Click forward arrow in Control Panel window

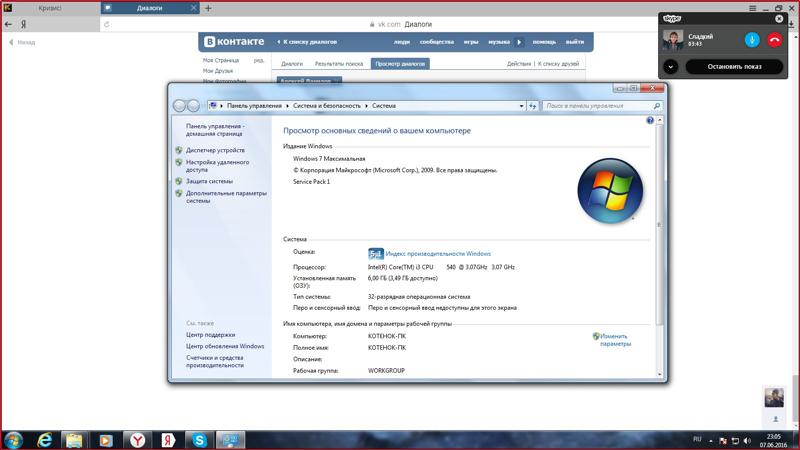[193, 106]
